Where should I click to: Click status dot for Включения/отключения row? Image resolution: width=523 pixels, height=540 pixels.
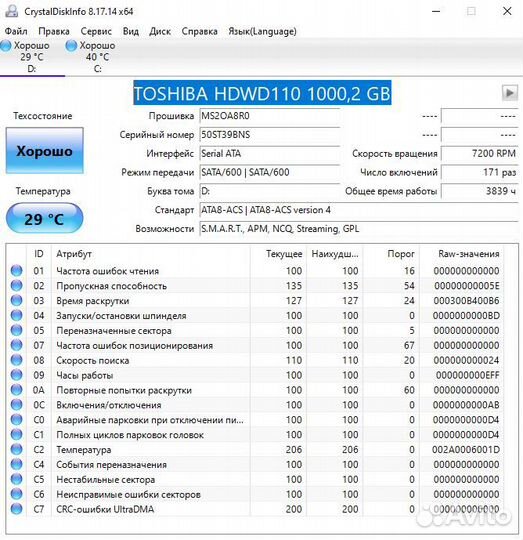[x=16, y=405]
